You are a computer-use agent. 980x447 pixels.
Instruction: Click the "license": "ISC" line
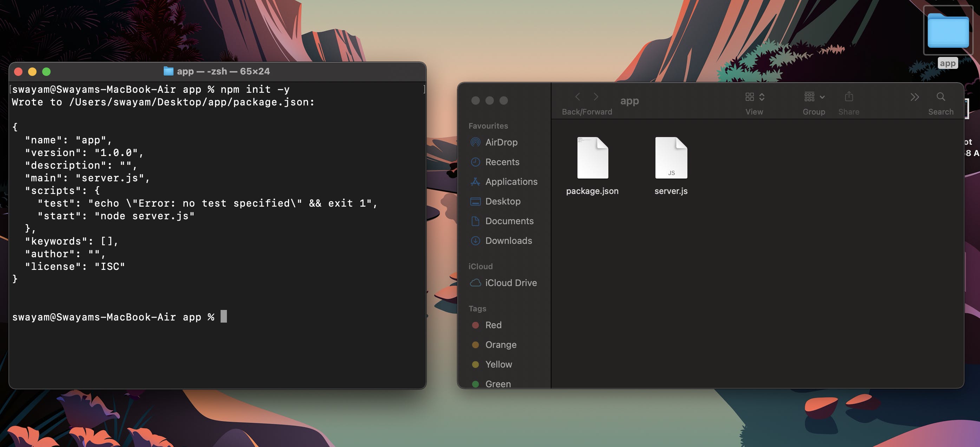[x=75, y=266]
